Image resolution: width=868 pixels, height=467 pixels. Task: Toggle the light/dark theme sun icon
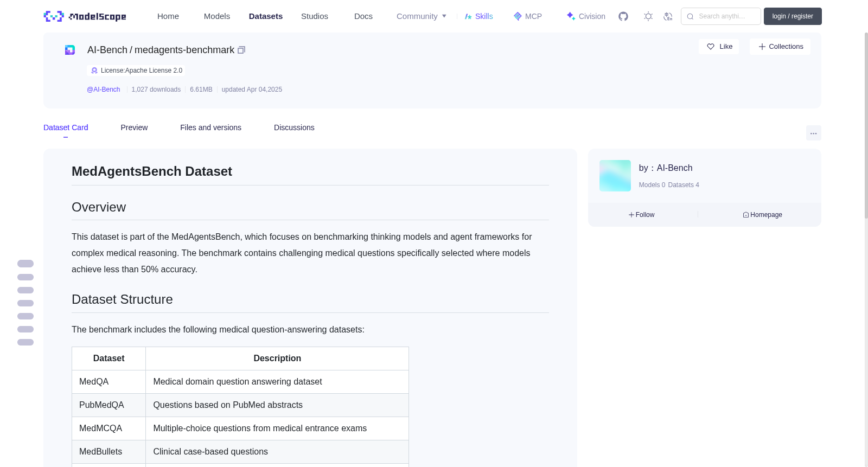click(x=648, y=16)
